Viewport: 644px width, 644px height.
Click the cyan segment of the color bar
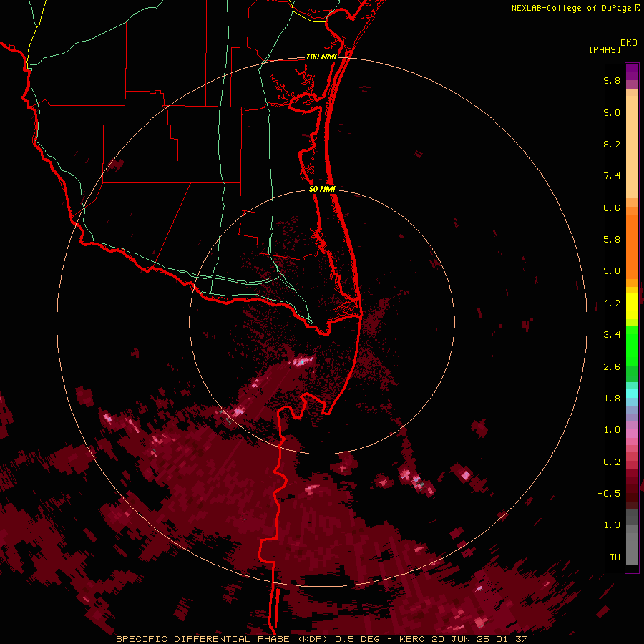632,394
